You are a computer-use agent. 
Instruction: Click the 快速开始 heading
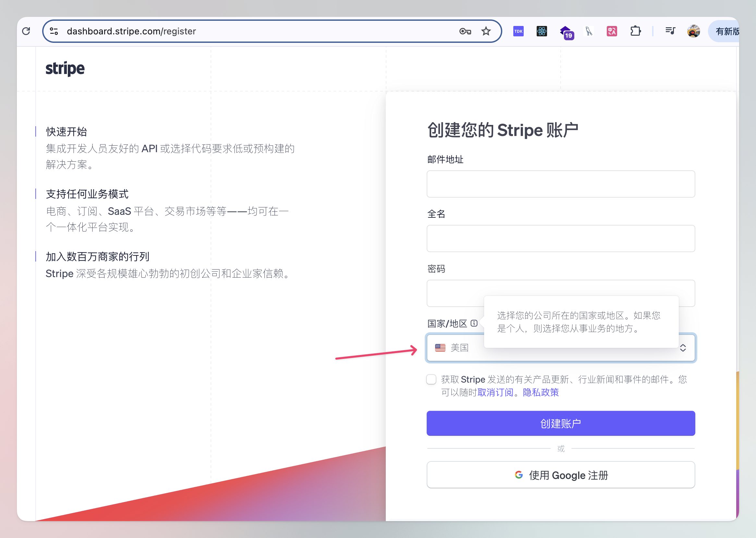[x=66, y=131]
